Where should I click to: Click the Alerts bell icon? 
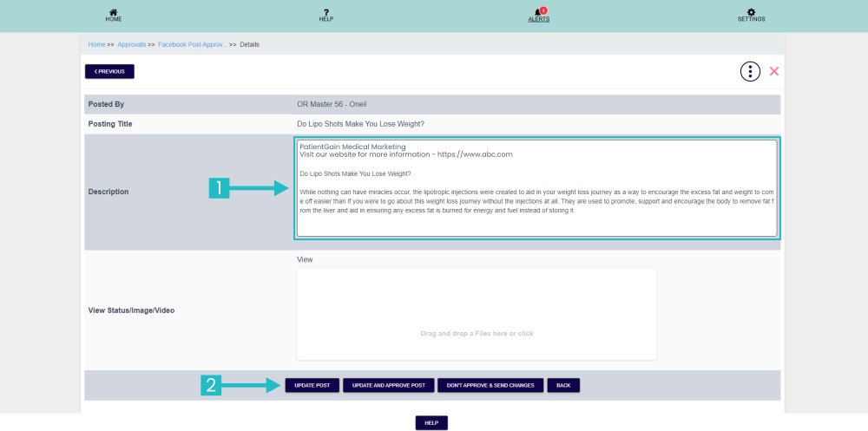(x=538, y=12)
